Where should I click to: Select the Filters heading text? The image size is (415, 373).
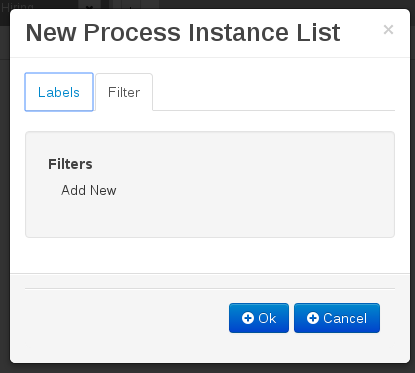pyautogui.click(x=70, y=164)
